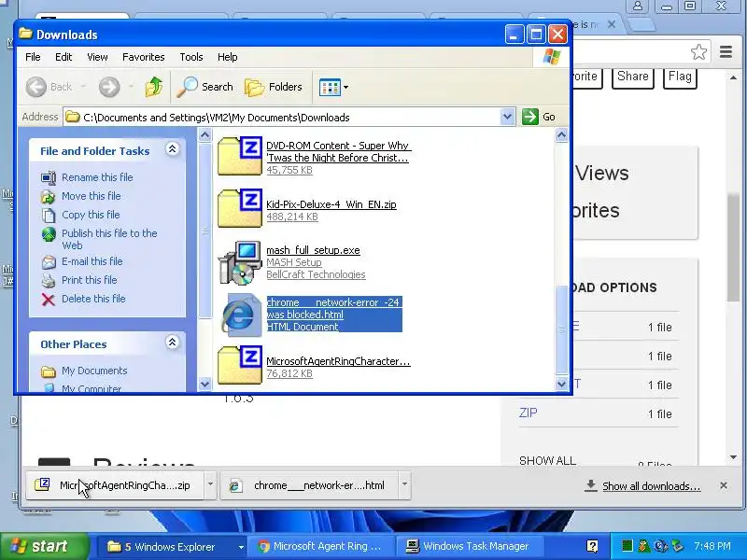Click the Flag button on the webpage

click(680, 77)
